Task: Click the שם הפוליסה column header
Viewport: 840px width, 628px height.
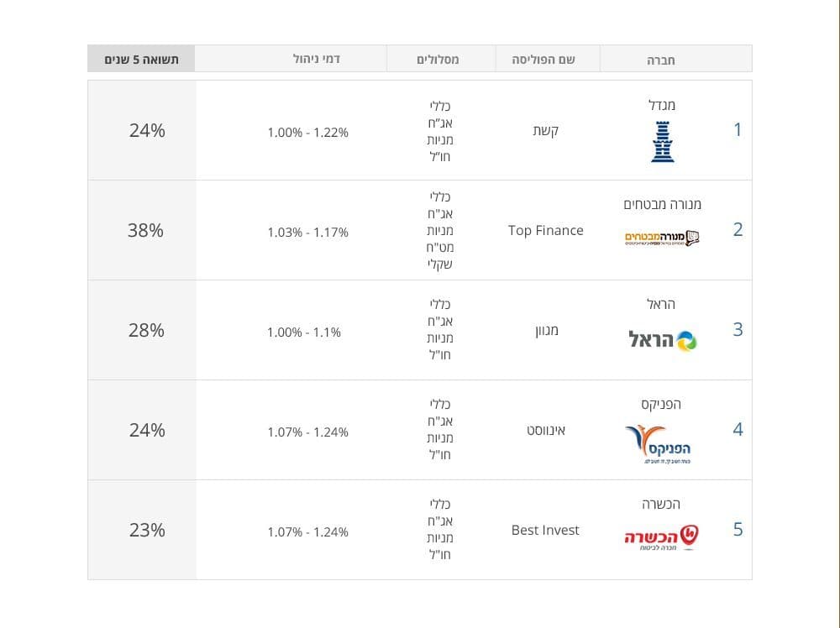Action: (543, 60)
